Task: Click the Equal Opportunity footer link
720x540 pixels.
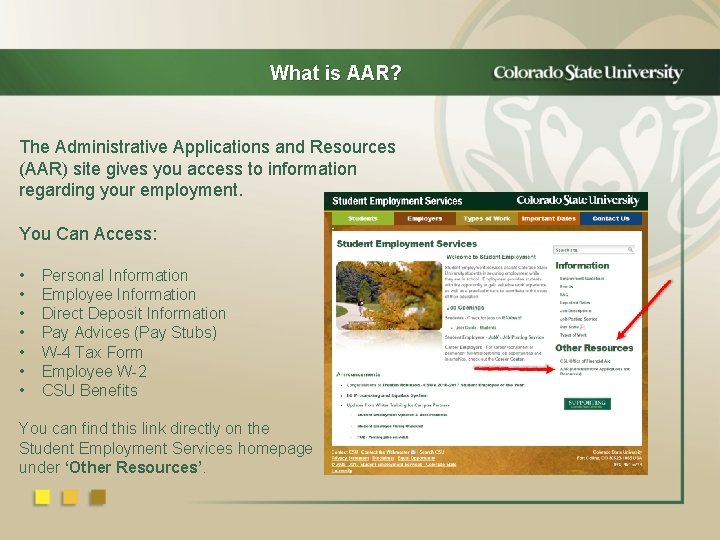Action: pos(416,458)
